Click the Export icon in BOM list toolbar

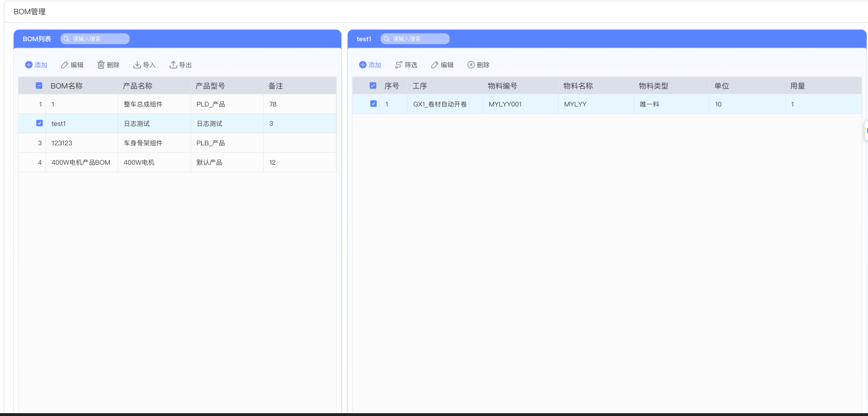(173, 65)
